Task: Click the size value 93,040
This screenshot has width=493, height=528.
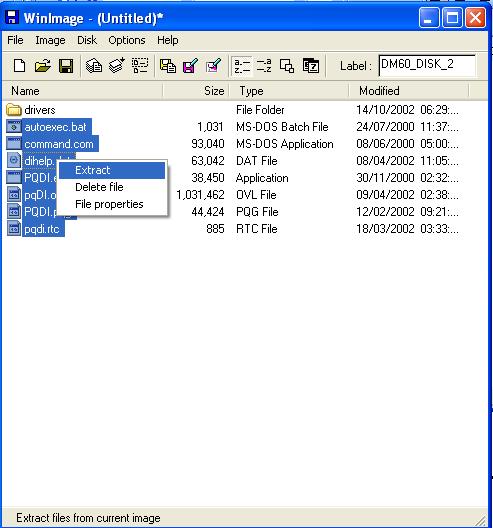Action: (x=208, y=144)
